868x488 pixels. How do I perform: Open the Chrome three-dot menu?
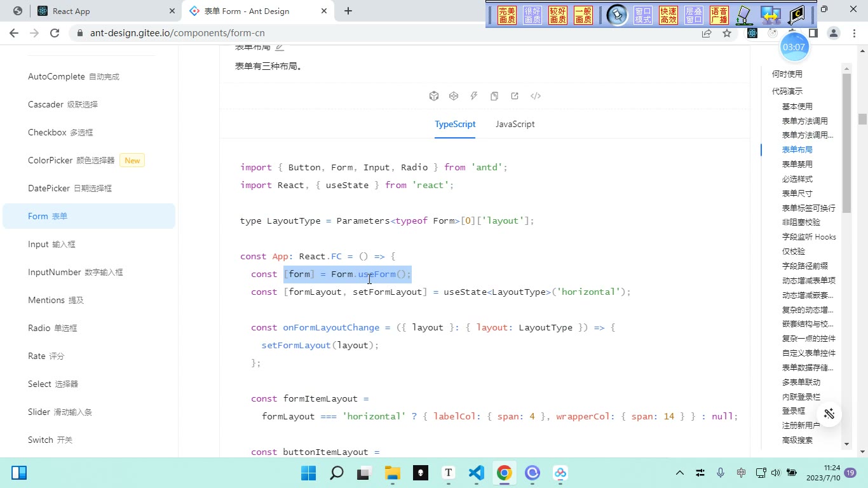[855, 33]
